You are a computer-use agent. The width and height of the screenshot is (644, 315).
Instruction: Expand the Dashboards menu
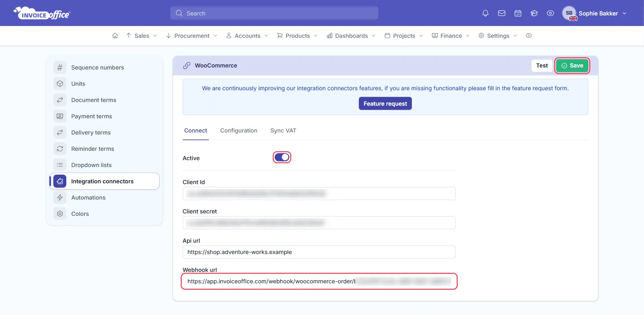coord(351,36)
